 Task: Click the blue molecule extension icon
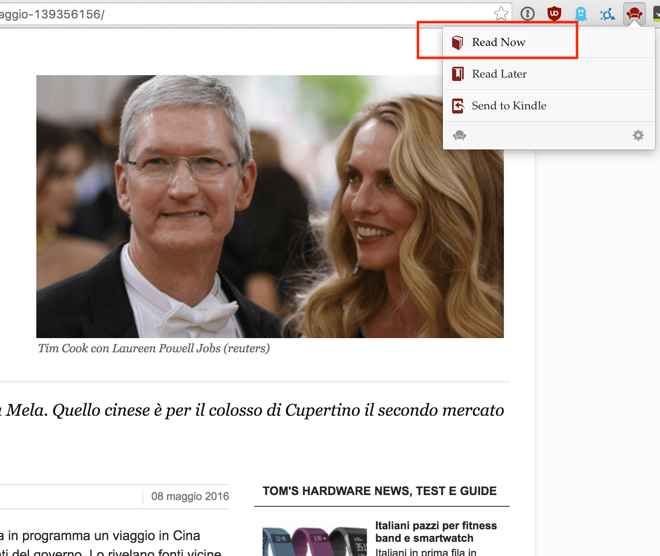(606, 14)
